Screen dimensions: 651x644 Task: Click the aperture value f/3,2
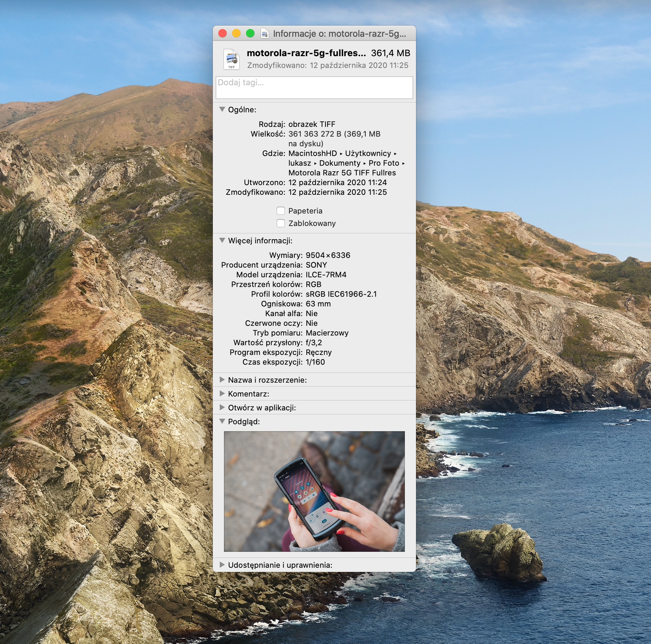314,342
